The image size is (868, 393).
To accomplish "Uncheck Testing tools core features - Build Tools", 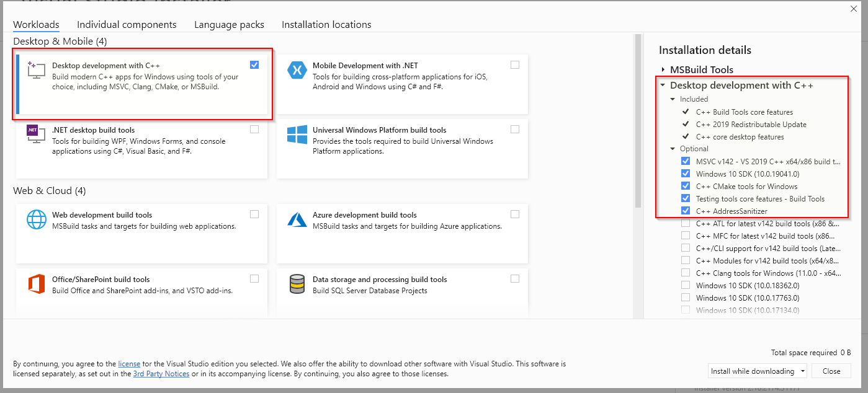I will 686,198.
